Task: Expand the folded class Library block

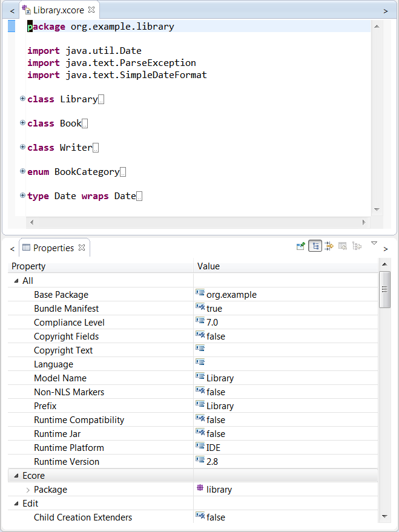Action: pyautogui.click(x=22, y=99)
